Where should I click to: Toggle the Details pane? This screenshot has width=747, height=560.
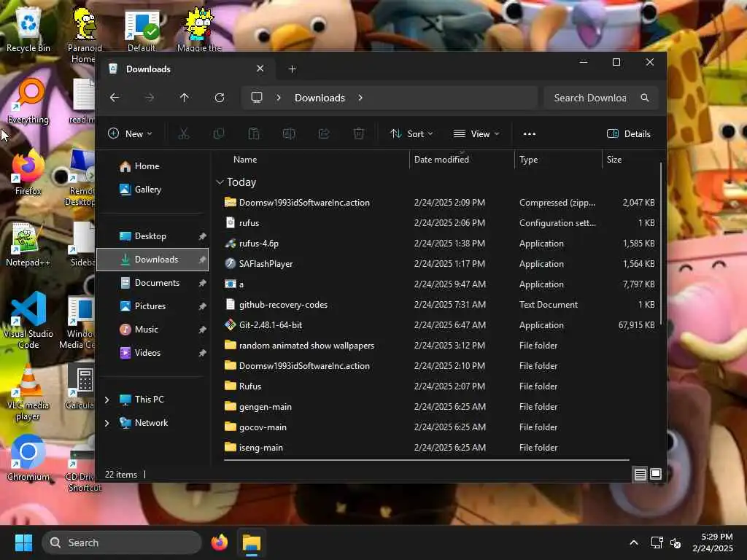click(628, 134)
